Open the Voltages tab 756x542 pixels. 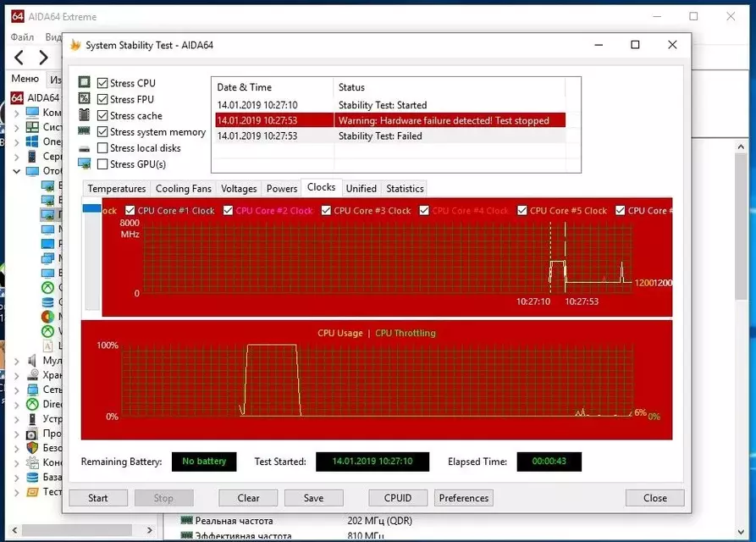click(x=239, y=189)
